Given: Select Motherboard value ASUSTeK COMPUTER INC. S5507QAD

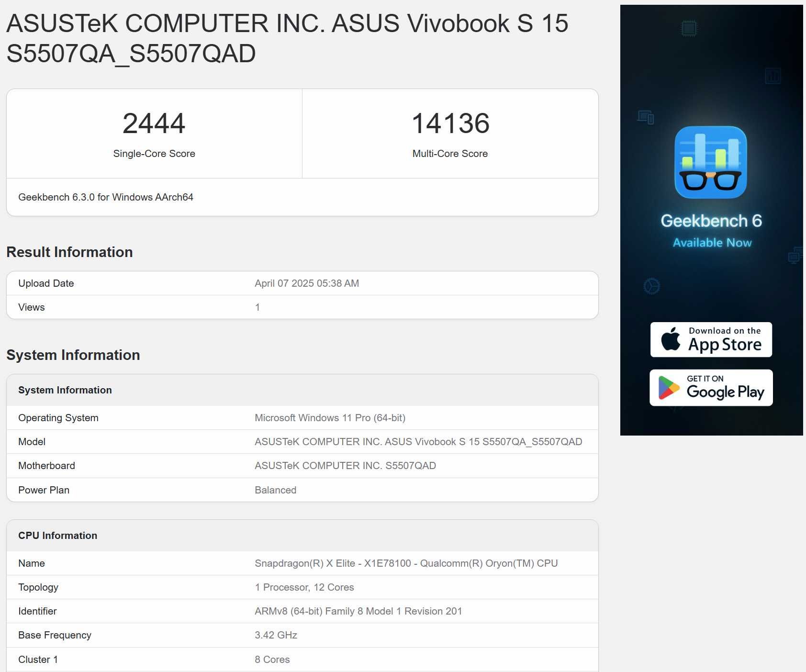Looking at the screenshot, I should [x=345, y=466].
